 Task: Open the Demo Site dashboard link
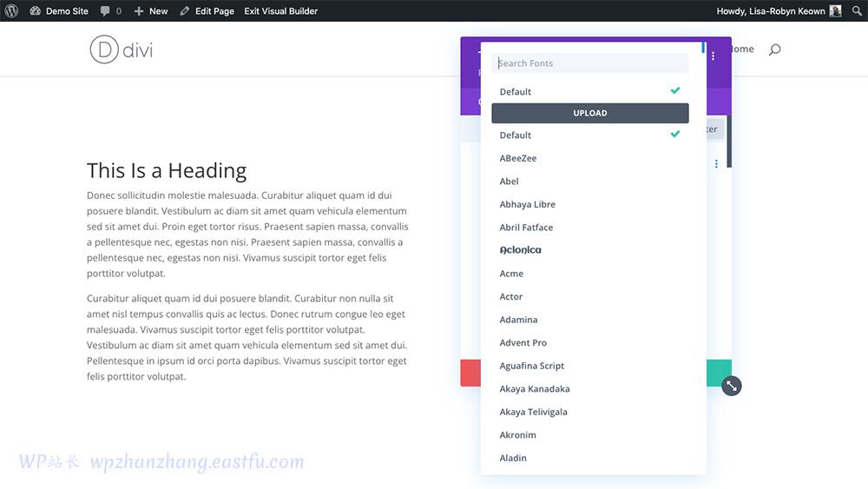pos(59,10)
